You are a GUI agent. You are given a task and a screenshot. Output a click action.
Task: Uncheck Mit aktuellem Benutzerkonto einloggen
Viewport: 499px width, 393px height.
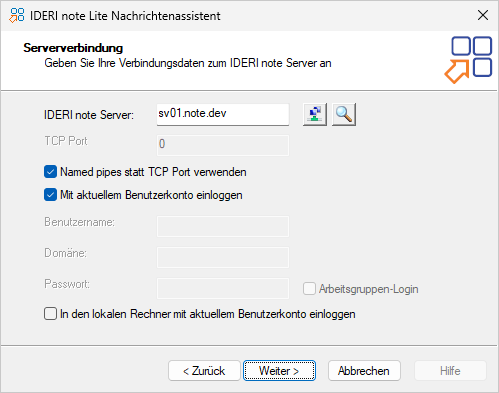[x=50, y=195]
